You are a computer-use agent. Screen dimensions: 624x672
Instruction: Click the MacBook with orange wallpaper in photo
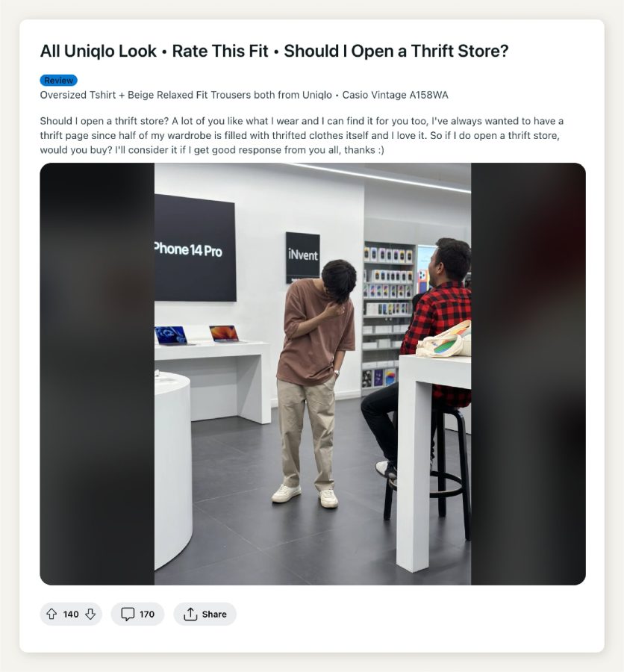coord(224,334)
